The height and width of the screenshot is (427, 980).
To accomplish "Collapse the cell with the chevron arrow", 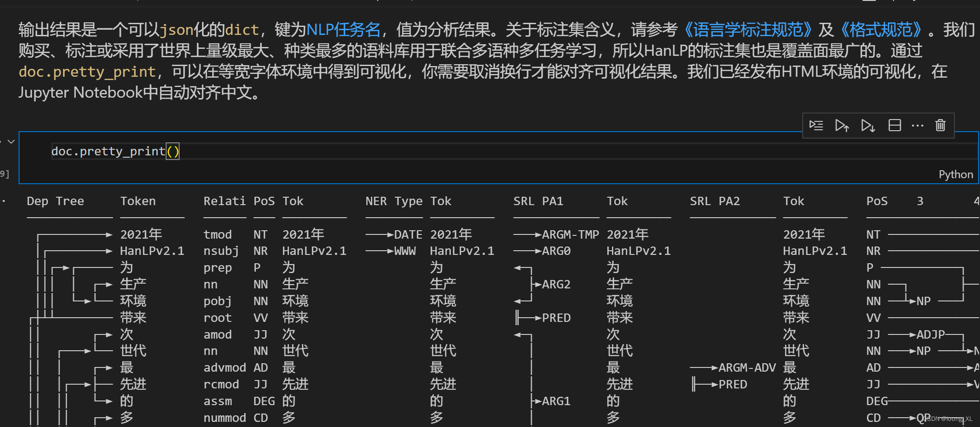I will point(11,141).
